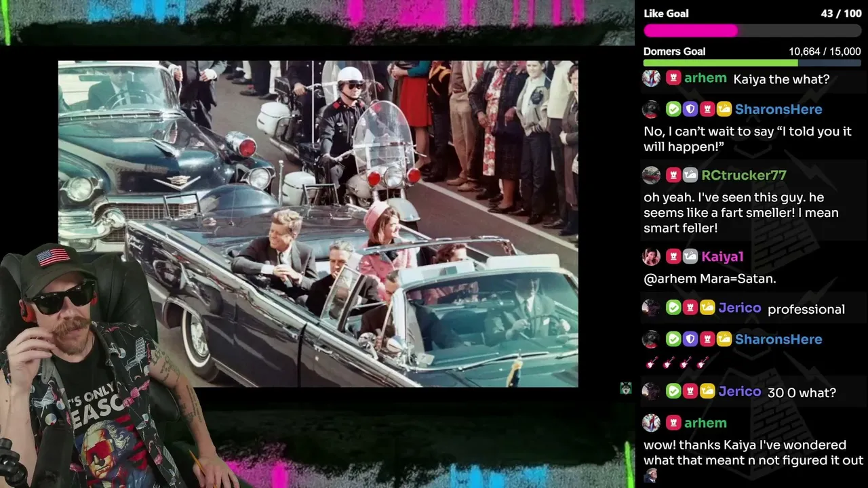
Task: Click yellow whale badge on Jerico's "professional" message
Action: [x=707, y=308]
